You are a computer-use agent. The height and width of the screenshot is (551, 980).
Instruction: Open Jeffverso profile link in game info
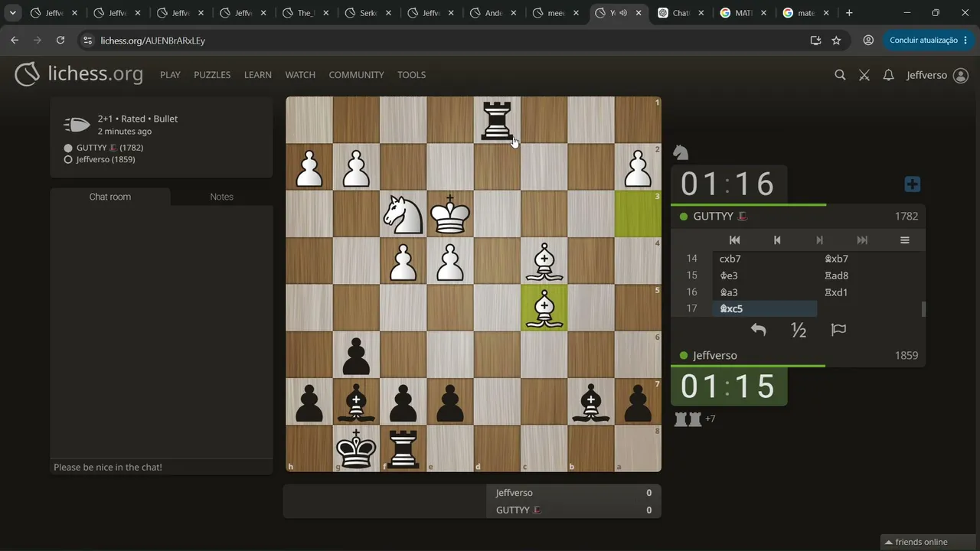click(x=106, y=159)
